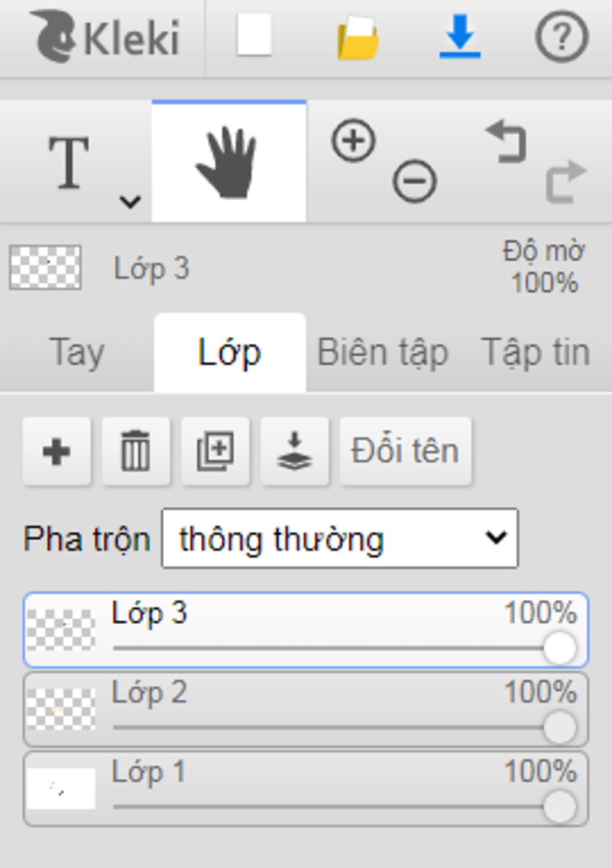Switch to the Biên tập tab
612x868 pixels.
point(382,352)
